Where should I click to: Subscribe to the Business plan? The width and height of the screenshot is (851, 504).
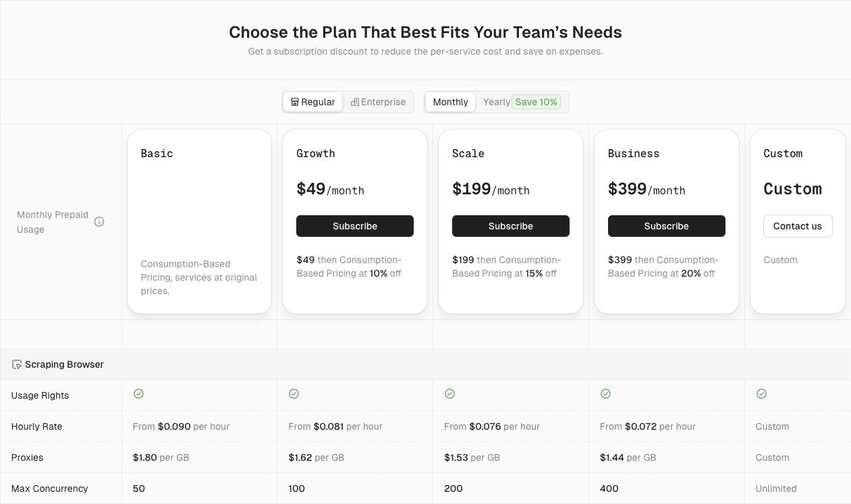(x=667, y=226)
